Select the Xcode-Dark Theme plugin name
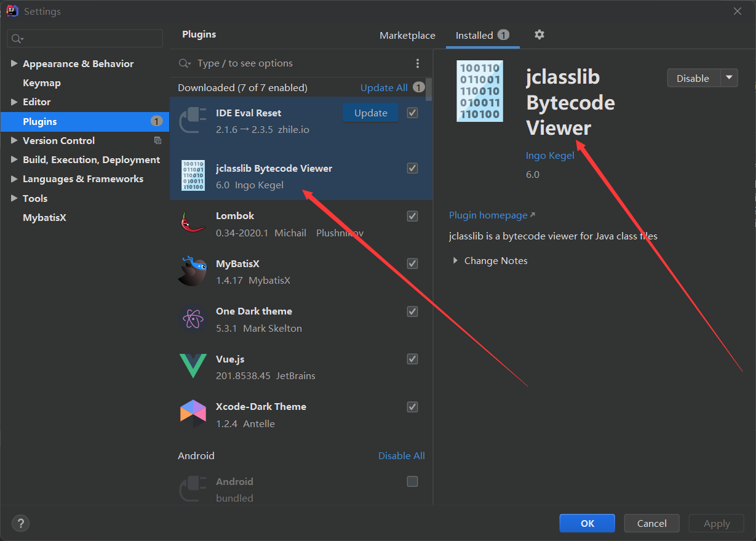 tap(261, 406)
